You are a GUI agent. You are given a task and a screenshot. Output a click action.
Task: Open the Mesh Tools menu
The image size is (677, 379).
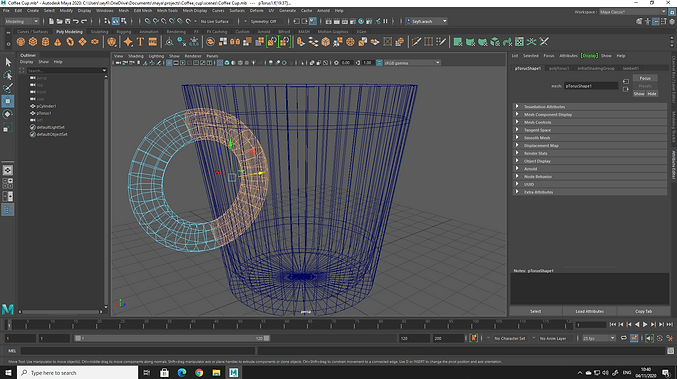(167, 10)
